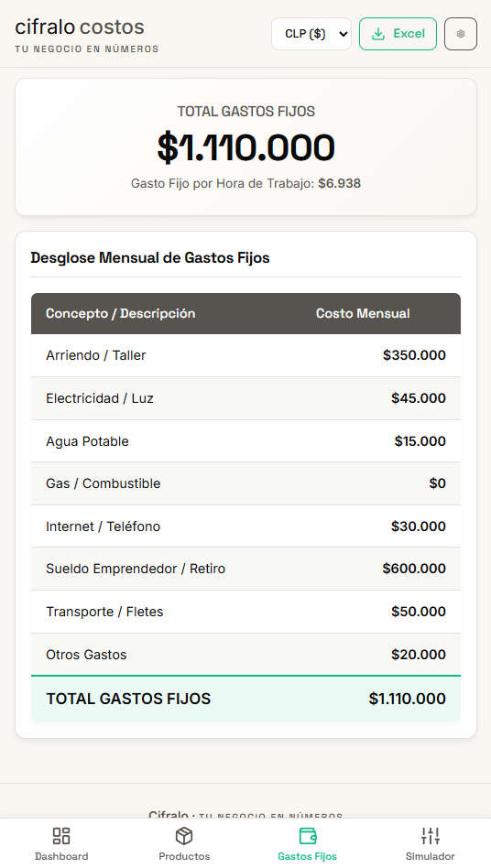491x868 pixels.
Task: Switch to the Dashboard tab label
Action: tap(61, 856)
